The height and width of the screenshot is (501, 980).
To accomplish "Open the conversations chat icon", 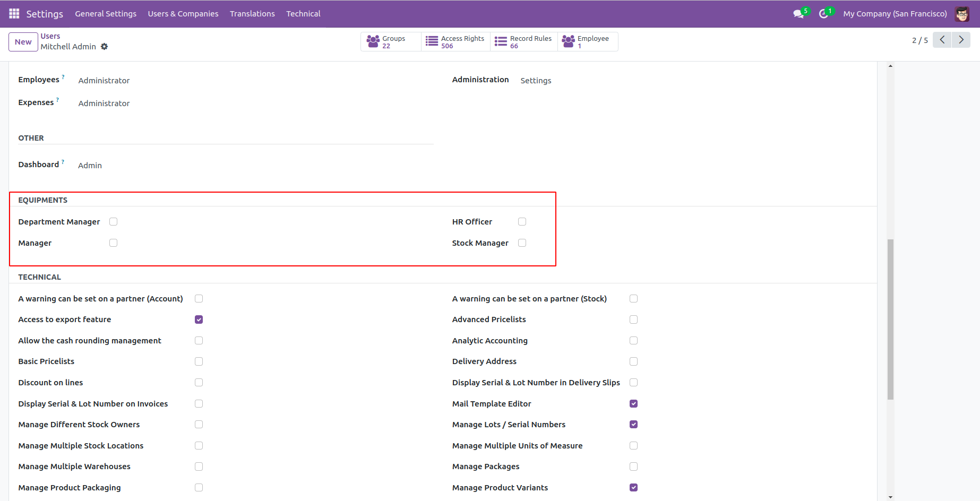I will [798, 14].
